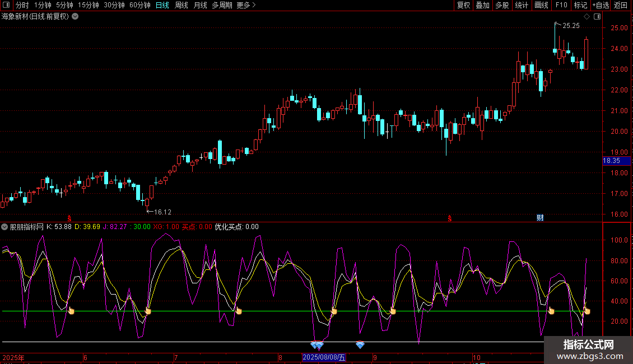633x364 pixels.
Task: Click the first buy-signal hand icon before month 6
Action: click(71, 310)
